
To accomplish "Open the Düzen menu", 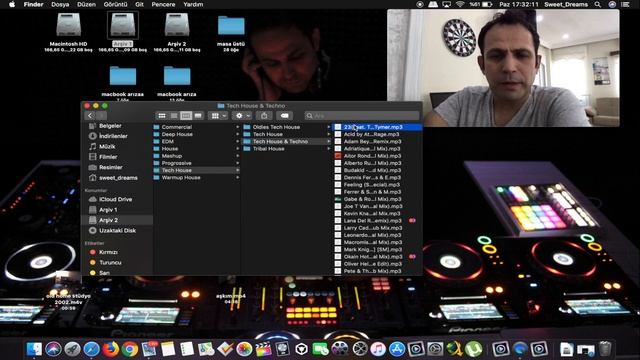I will tap(86, 4).
